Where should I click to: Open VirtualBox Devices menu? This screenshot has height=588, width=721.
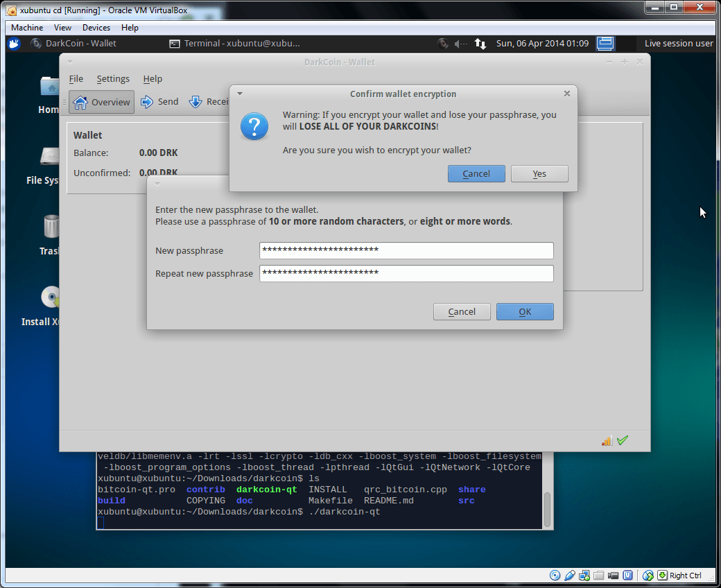coord(96,28)
